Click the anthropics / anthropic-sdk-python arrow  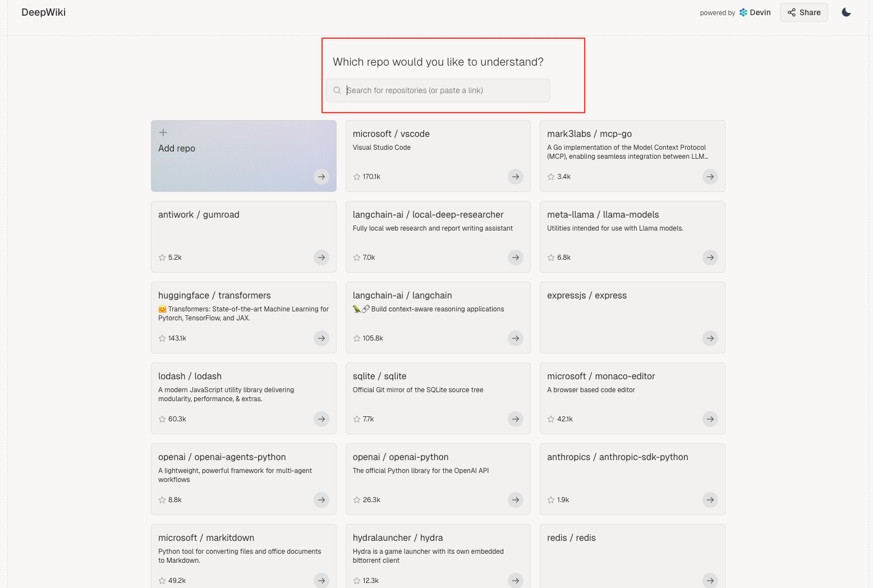tap(710, 500)
